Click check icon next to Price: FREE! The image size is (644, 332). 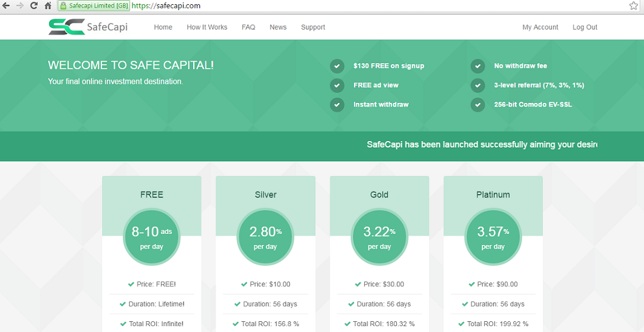tap(131, 284)
